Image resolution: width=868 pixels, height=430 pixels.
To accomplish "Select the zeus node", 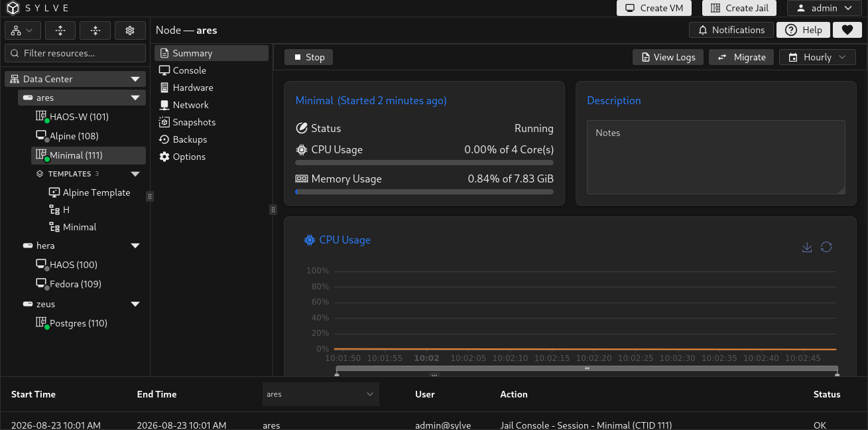I will pos(82,304).
